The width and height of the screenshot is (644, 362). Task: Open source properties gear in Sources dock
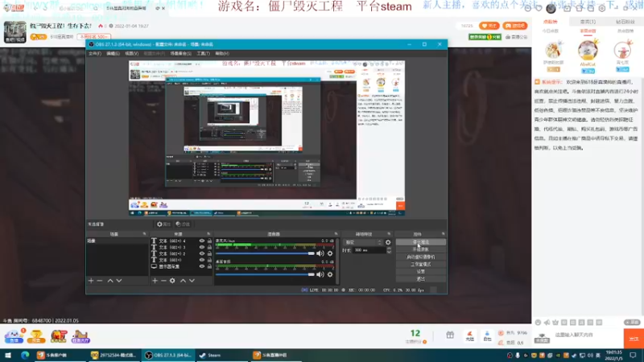tap(172, 281)
